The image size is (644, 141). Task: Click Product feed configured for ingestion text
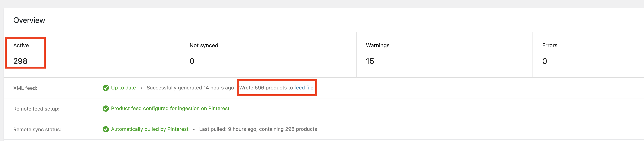click(170, 109)
